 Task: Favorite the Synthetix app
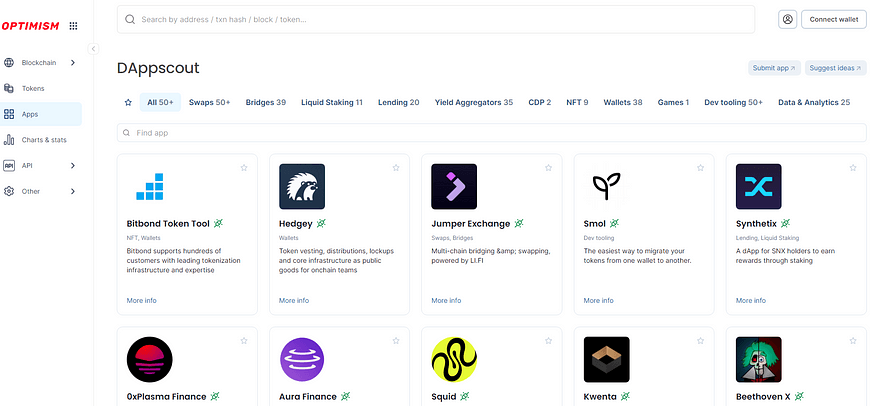(x=853, y=168)
